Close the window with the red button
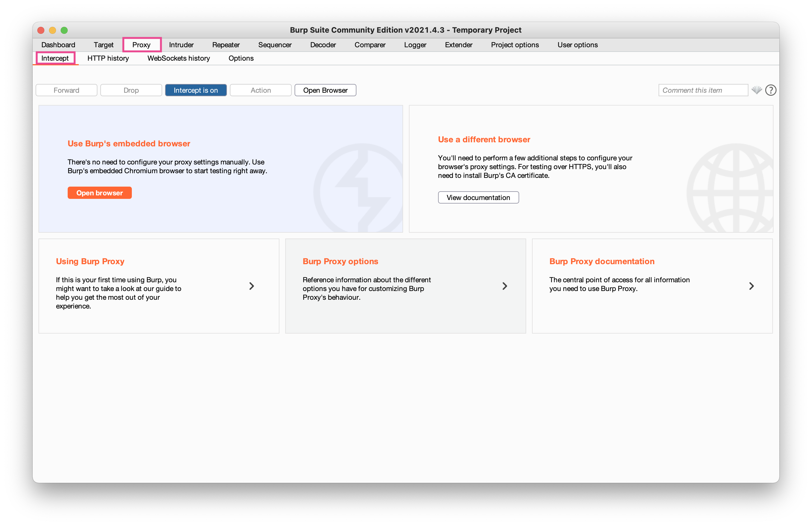812x526 pixels. (x=41, y=30)
